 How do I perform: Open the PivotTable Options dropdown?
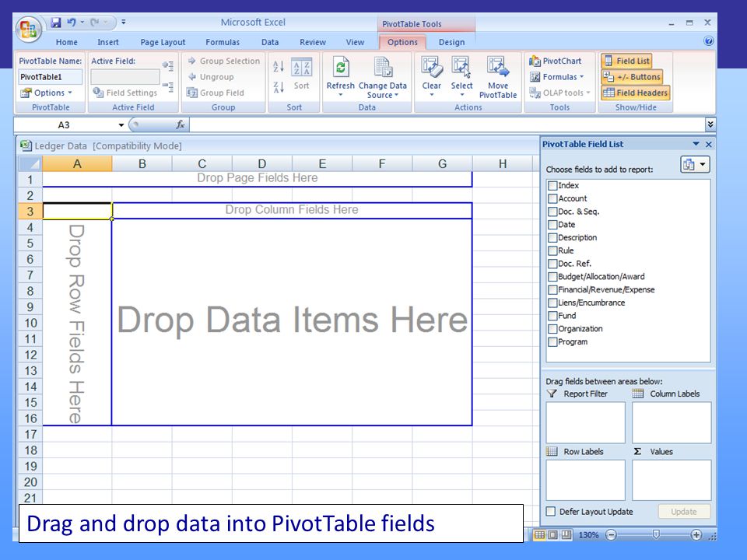coord(46,93)
